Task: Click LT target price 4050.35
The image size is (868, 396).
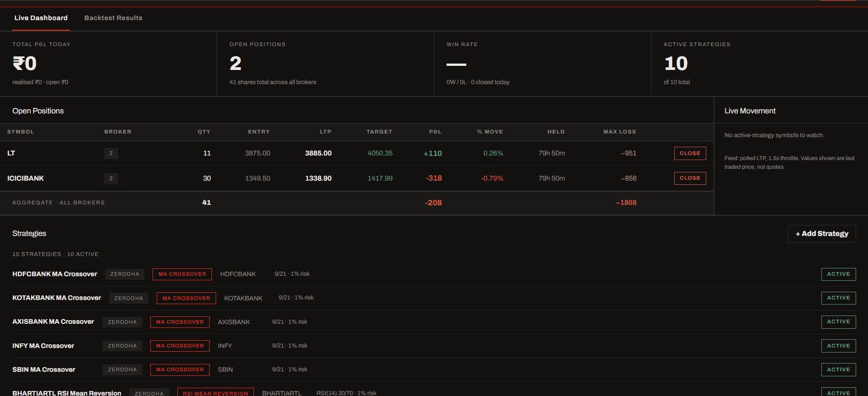Action: [380, 153]
